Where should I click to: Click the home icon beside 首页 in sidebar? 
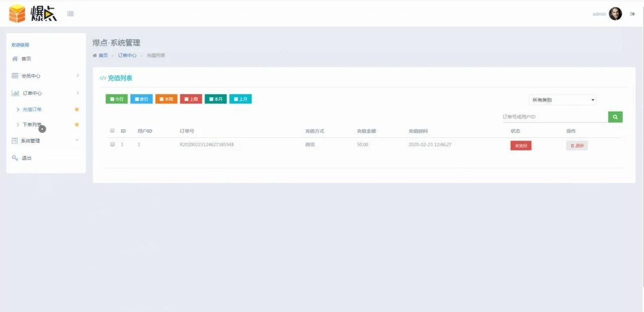point(15,59)
